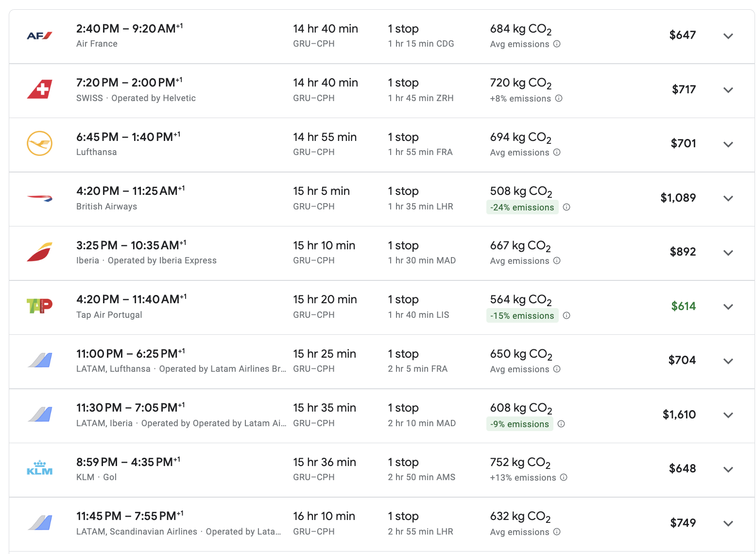Expand the $717 SWISS flight row

[x=728, y=90]
